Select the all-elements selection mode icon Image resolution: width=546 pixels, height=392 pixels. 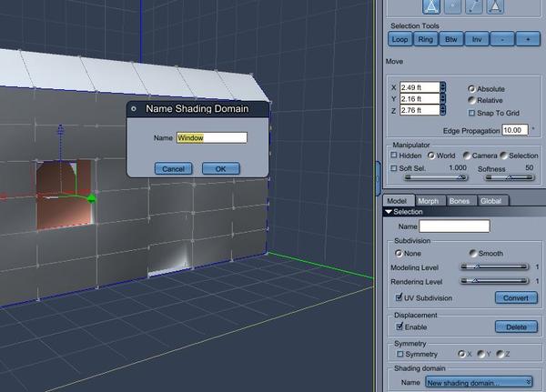pyautogui.click(x=431, y=6)
